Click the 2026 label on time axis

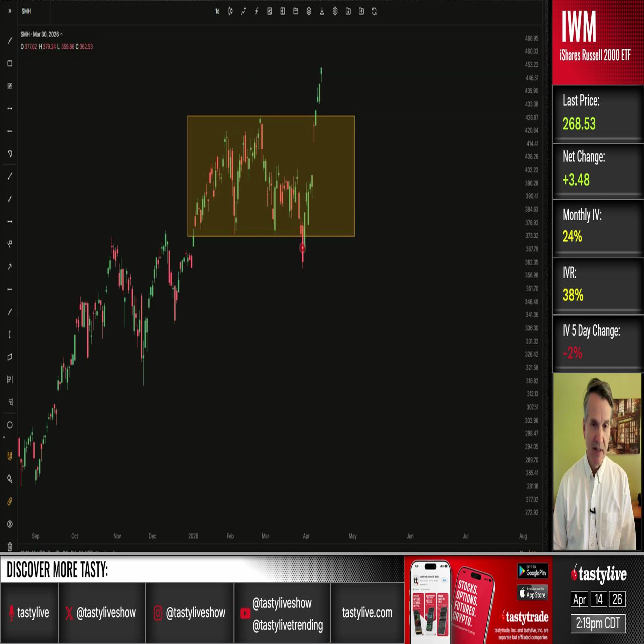pos(193,536)
